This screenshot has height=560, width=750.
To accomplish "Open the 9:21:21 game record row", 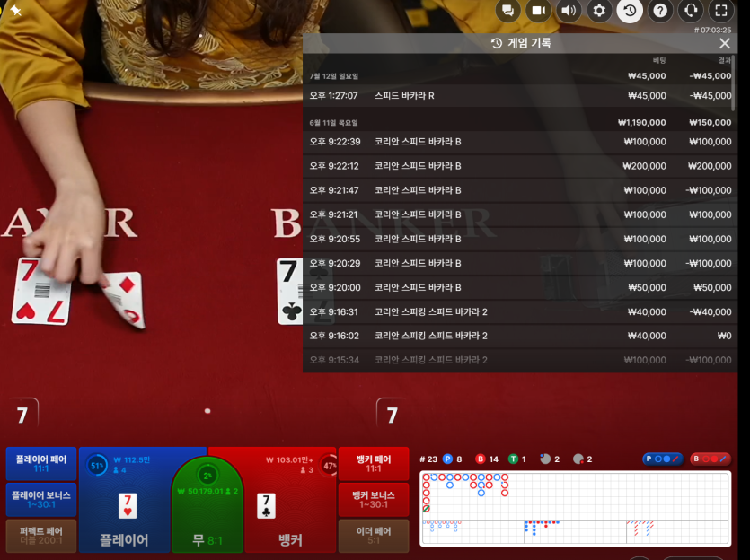I will pos(520,214).
